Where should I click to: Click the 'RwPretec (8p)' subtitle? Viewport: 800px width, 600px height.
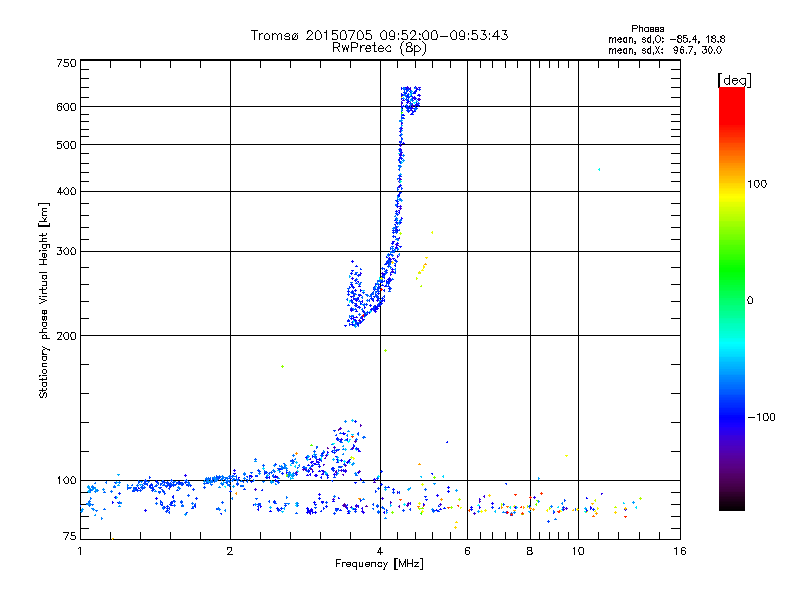pyautogui.click(x=379, y=48)
